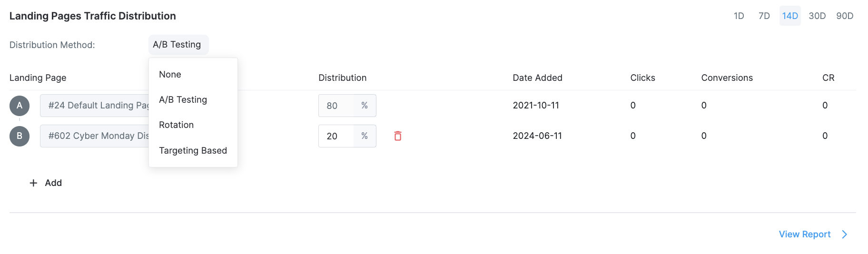Viewport: 868px width, 254px height.
Task: Click the distribution field showing 20
Action: click(336, 136)
